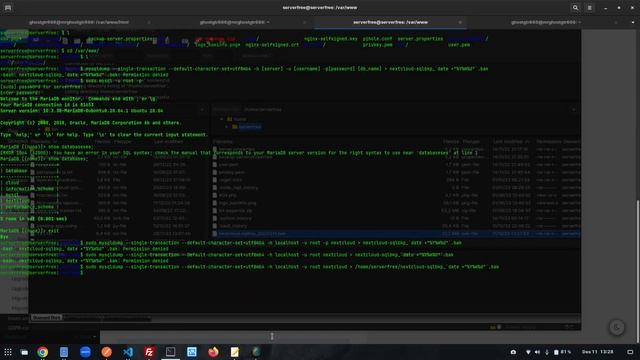The image size is (640, 360).
Task: Open the app launcher grid
Action: [x=8, y=352]
